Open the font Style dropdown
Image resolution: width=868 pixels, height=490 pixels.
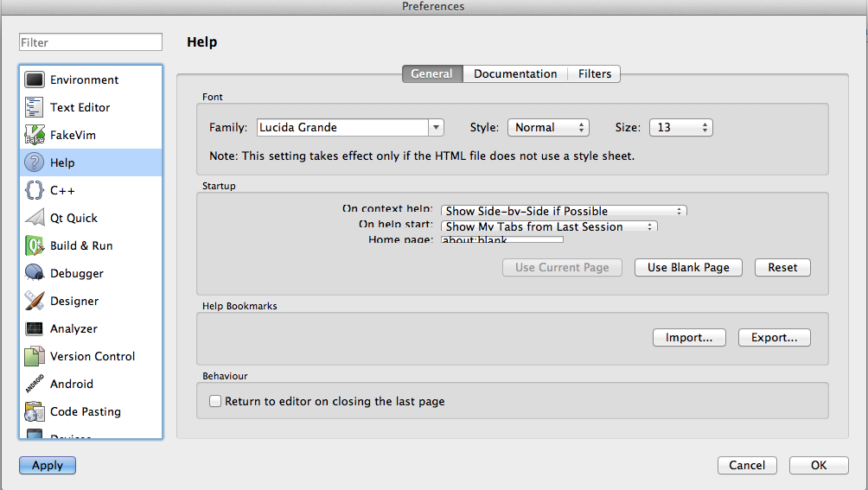pos(547,128)
